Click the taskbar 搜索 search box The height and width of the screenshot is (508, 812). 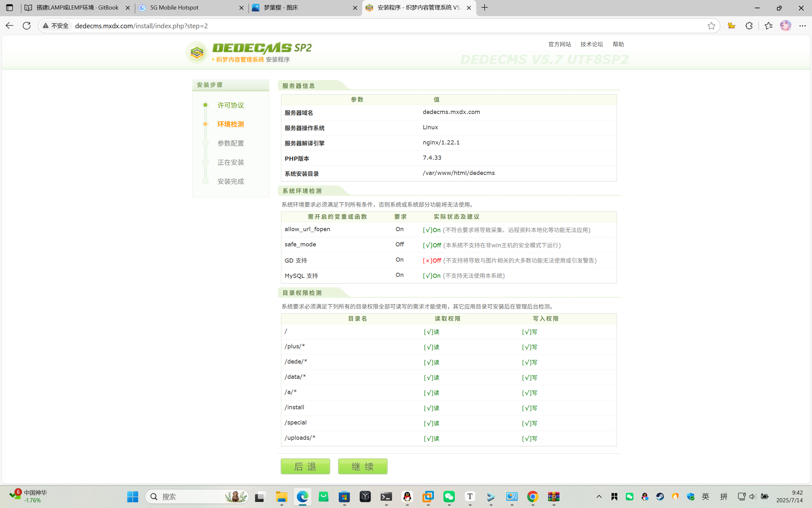197,497
